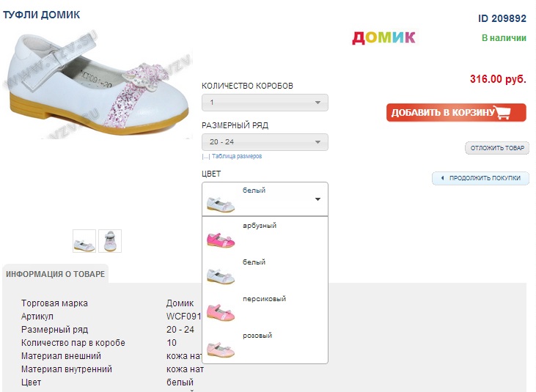Click the Продолжить покупки button
536x392 pixels.
(480, 178)
